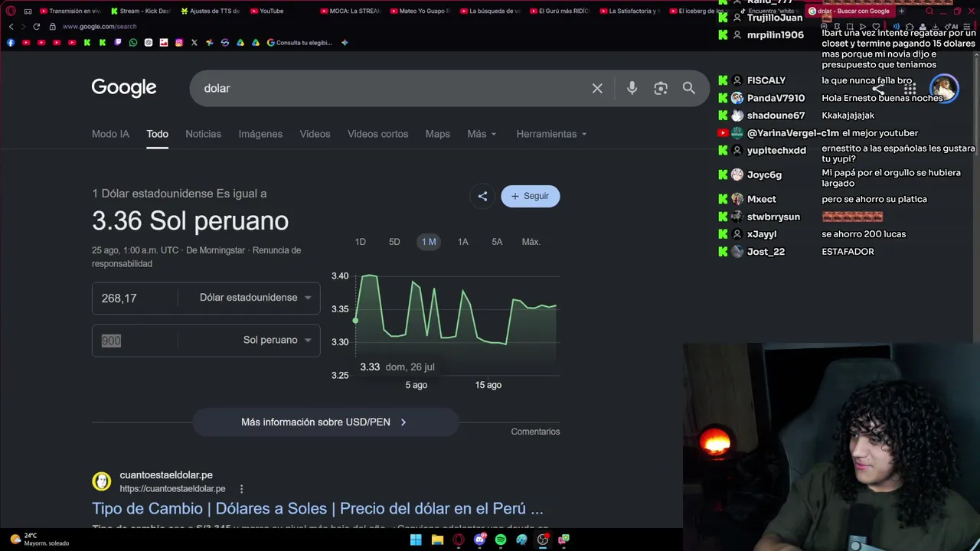Open the Opera menu icon
Viewport: 980px width, 551px height.
tap(11, 11)
